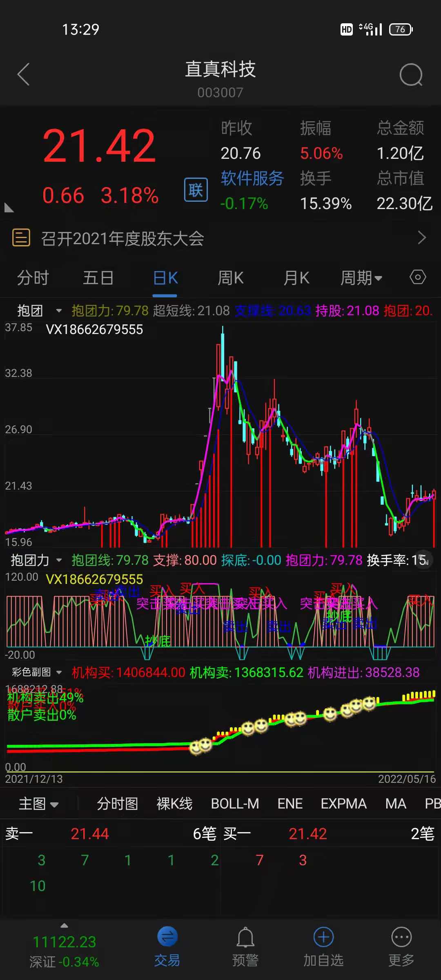Tap the 软件服务 sector link

pyautogui.click(x=252, y=178)
